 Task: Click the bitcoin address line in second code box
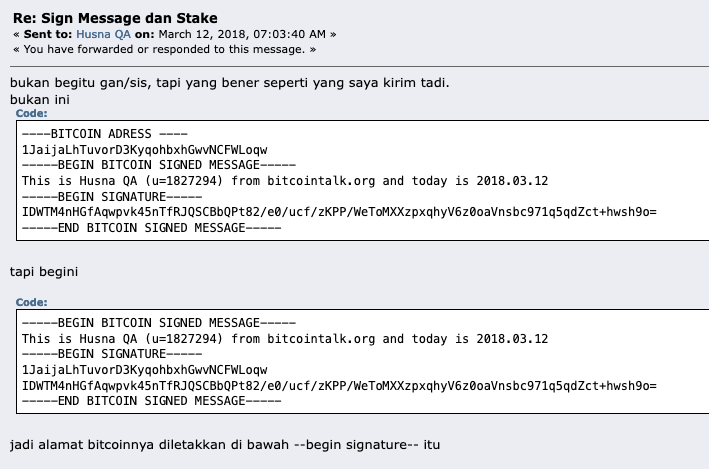(x=145, y=370)
